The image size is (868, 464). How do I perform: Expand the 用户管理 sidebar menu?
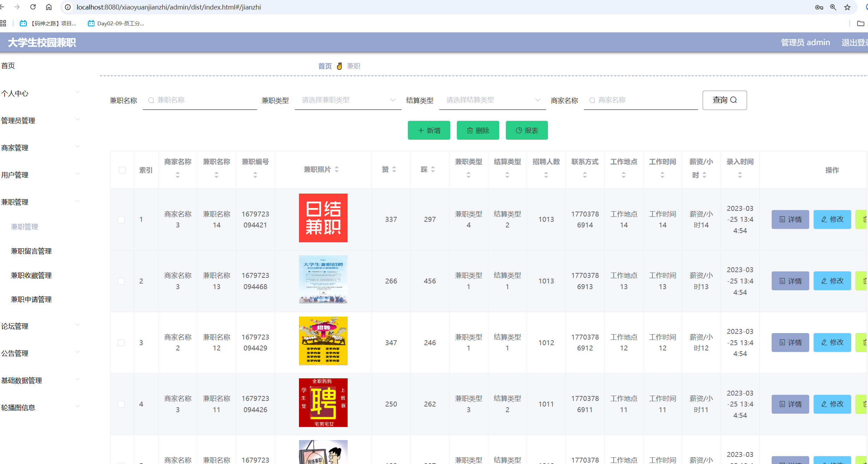(x=41, y=175)
